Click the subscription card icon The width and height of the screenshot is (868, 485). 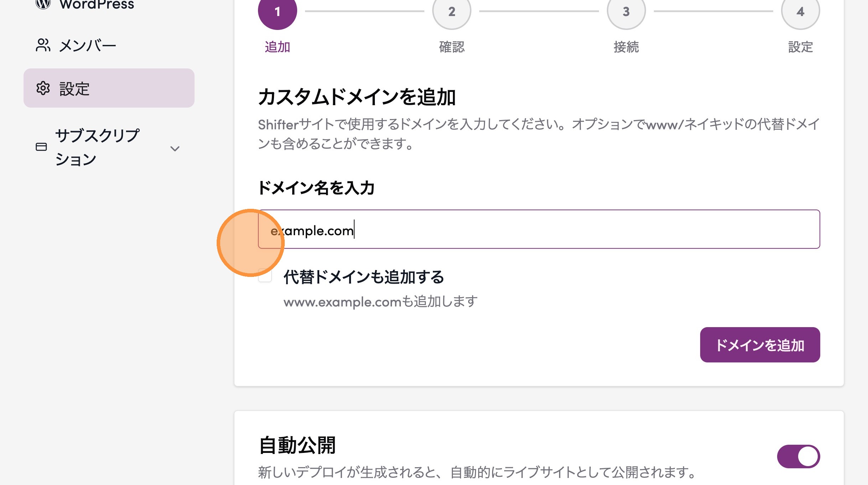(x=41, y=147)
